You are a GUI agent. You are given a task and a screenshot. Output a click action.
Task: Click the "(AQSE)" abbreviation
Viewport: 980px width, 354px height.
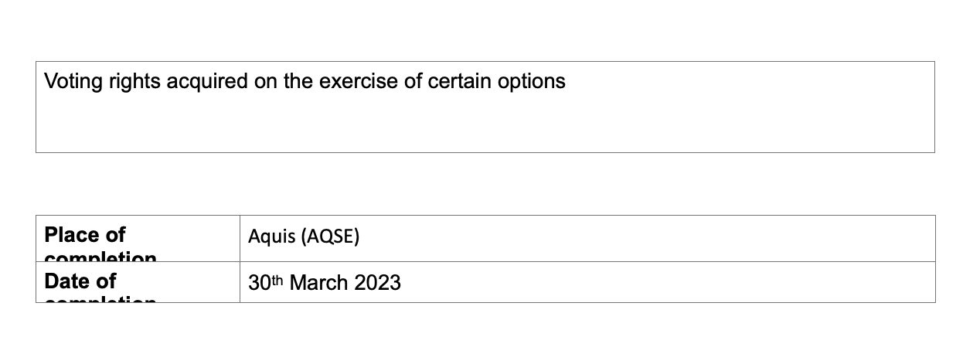pyautogui.click(x=331, y=237)
